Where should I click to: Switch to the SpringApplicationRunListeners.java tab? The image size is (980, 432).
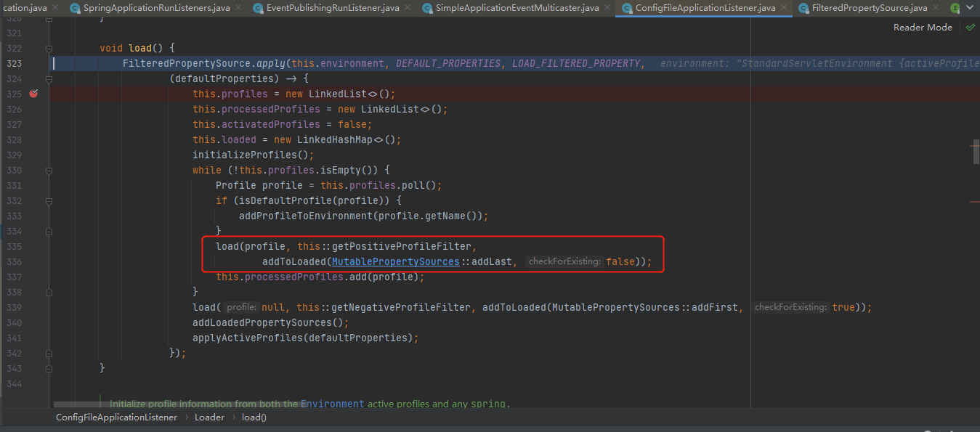[156, 8]
